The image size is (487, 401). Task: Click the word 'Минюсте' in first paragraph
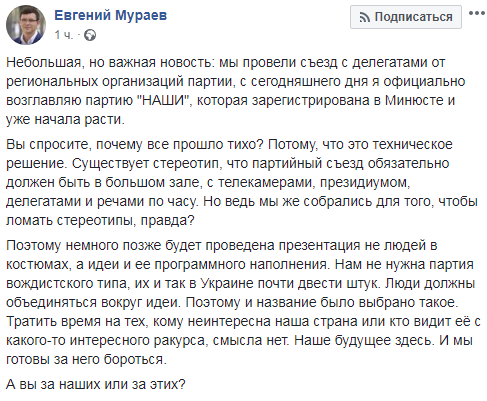coord(414,100)
